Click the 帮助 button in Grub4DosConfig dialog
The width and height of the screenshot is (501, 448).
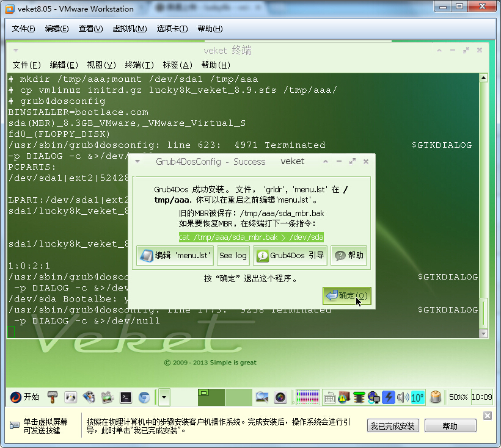click(x=349, y=255)
